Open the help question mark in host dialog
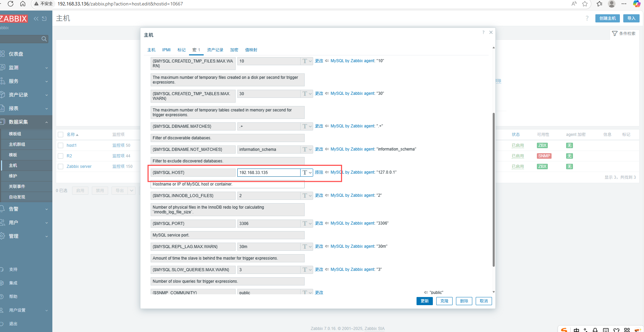The height and width of the screenshot is (332, 644). click(x=483, y=32)
